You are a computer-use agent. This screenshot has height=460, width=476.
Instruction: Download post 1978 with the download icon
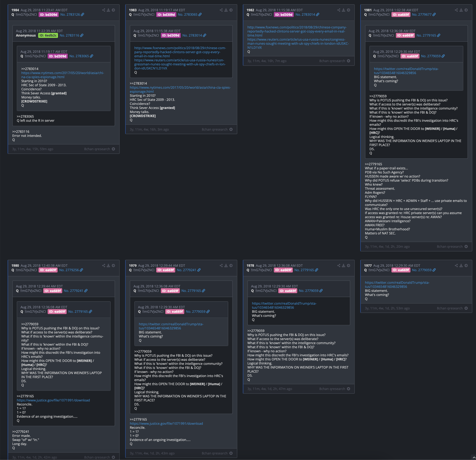click(344, 266)
